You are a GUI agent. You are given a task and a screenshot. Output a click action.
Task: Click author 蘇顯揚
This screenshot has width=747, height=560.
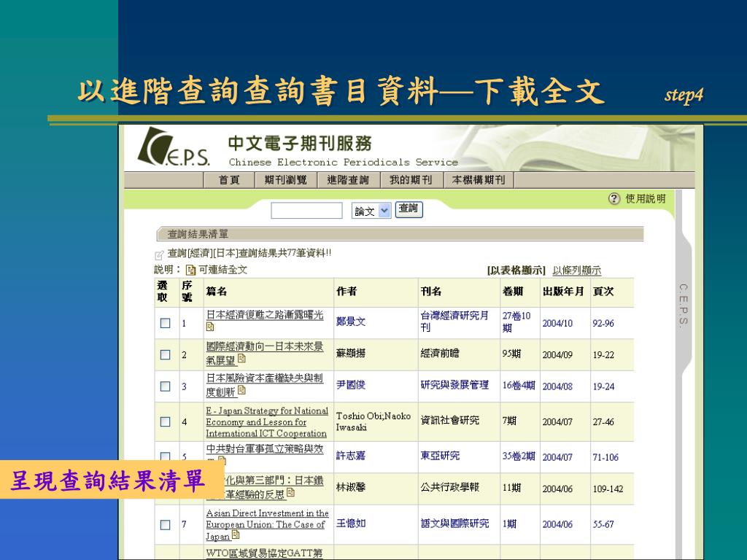[x=351, y=354]
